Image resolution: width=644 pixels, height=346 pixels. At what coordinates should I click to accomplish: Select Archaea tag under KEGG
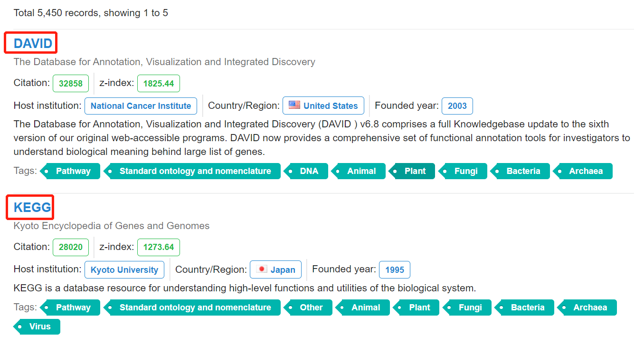click(587, 308)
